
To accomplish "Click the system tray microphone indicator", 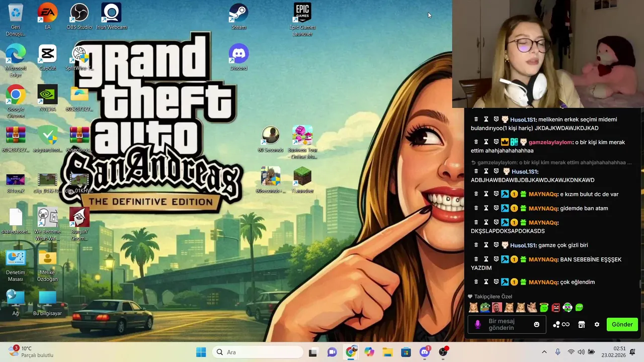I will [557, 352].
